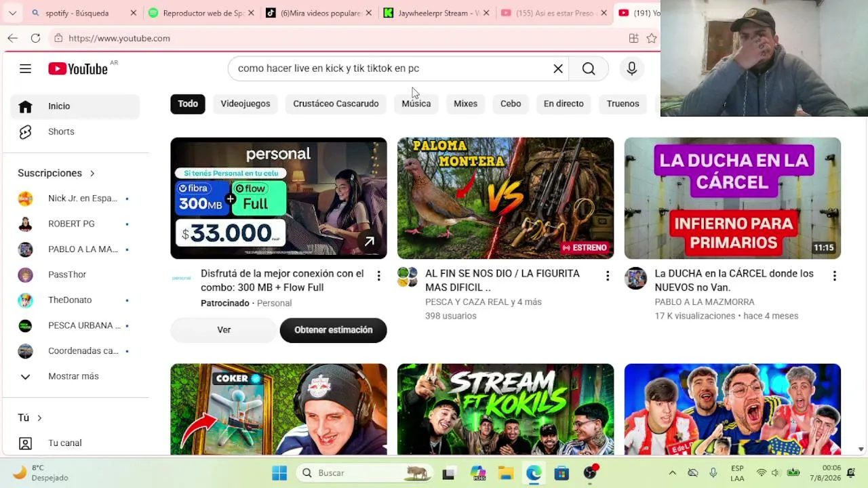
Task: Switch to Reproductor web de Spotify tab
Action: coord(200,13)
